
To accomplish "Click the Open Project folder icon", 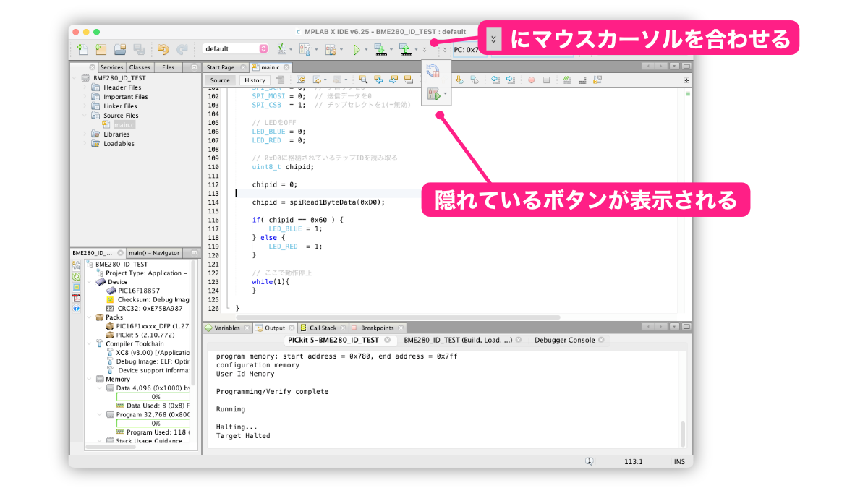I will click(120, 49).
